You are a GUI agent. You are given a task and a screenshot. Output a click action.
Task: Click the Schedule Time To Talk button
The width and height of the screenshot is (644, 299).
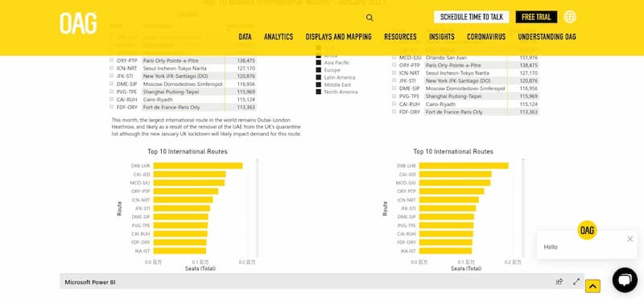click(472, 17)
